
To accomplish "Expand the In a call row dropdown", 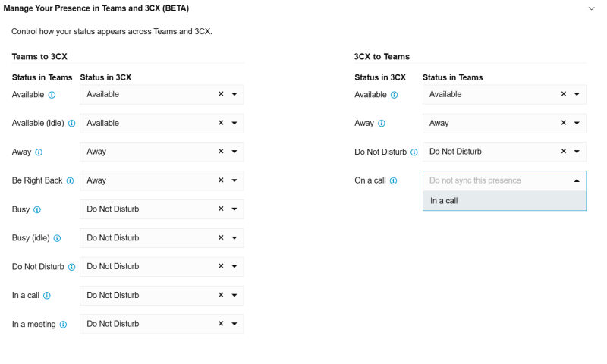I will [234, 295].
